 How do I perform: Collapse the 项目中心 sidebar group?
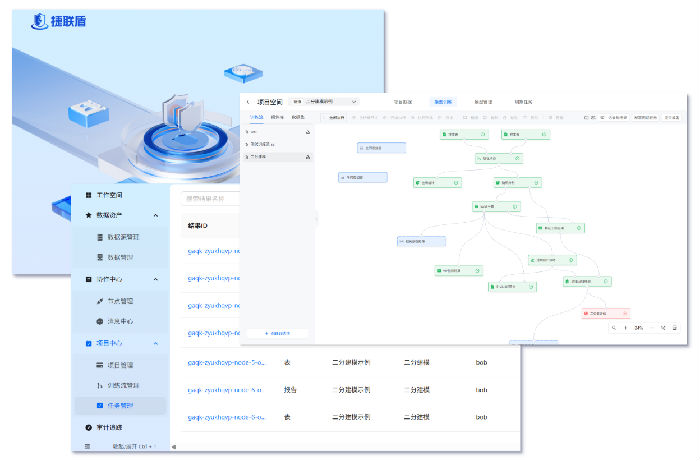coord(156,343)
